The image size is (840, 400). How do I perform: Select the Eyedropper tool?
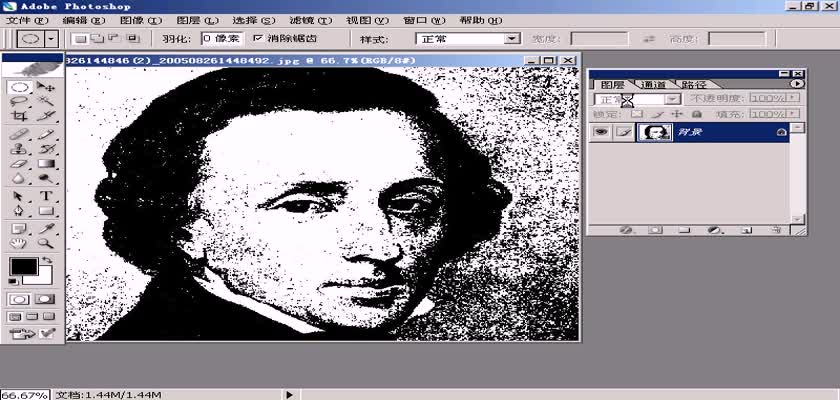pyautogui.click(x=47, y=229)
